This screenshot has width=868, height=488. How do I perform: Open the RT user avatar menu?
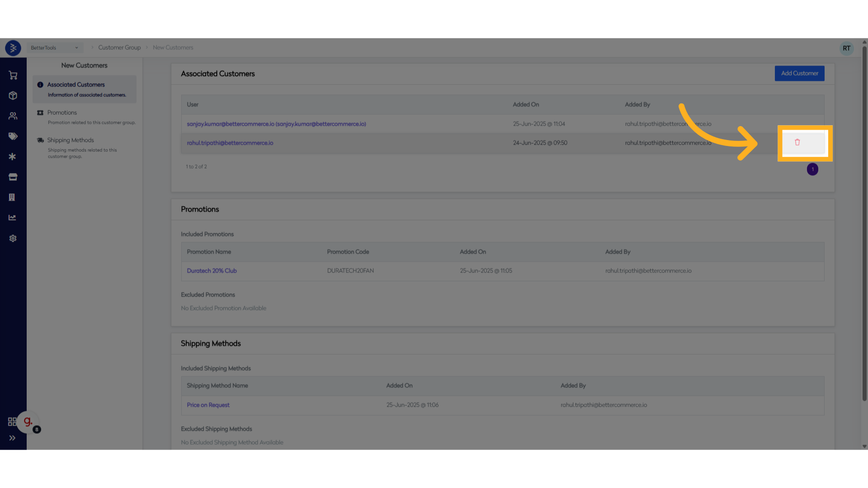(x=846, y=48)
